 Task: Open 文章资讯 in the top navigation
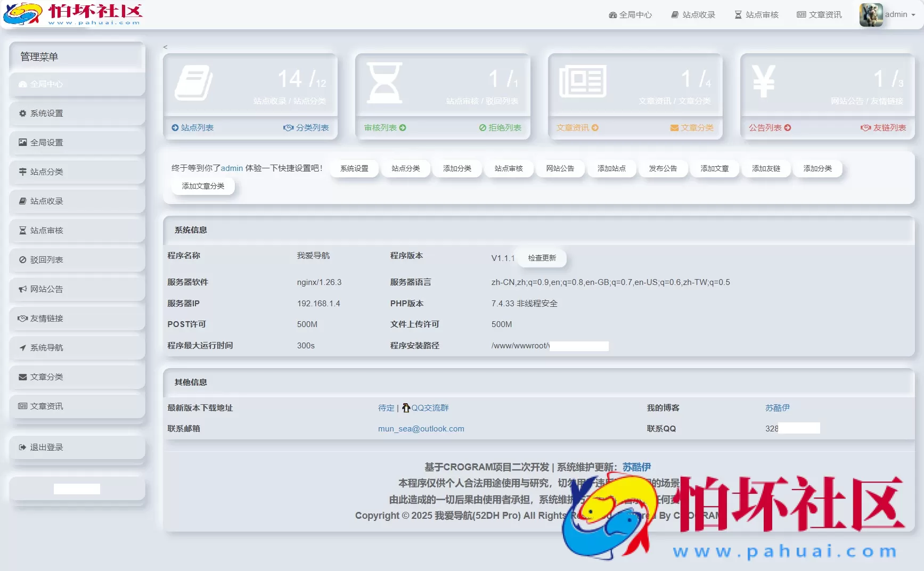pyautogui.click(x=819, y=14)
